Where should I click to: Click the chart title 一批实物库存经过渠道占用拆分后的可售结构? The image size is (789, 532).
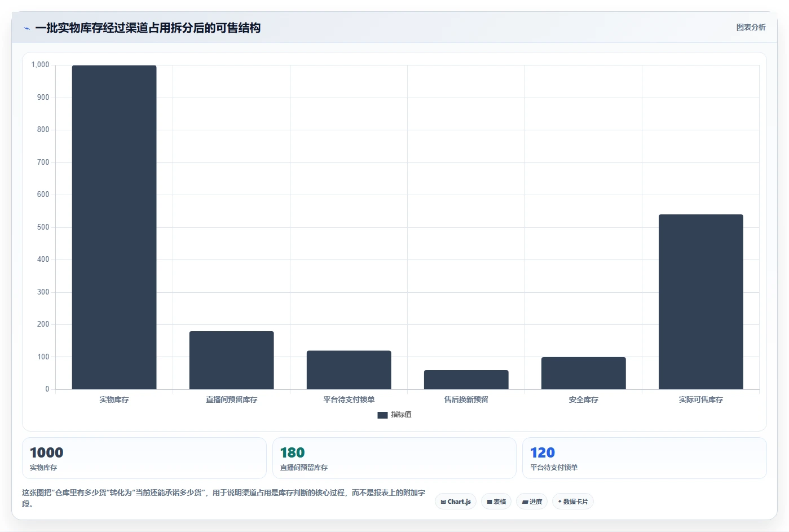(x=148, y=28)
